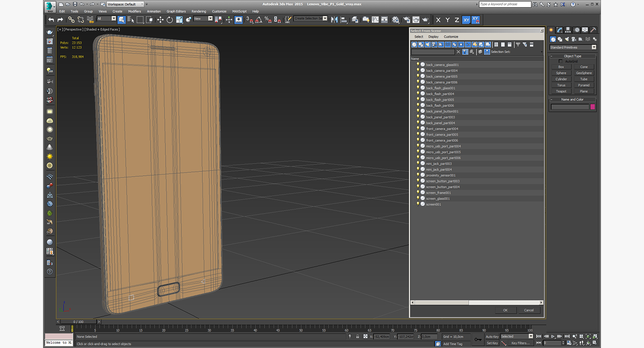Open the Create Selection Set dropdown

pos(310,19)
